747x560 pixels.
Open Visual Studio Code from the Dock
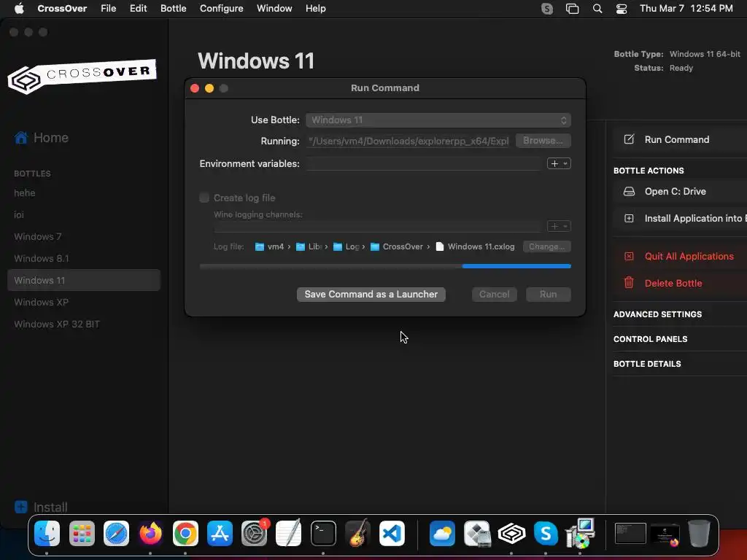pos(392,533)
